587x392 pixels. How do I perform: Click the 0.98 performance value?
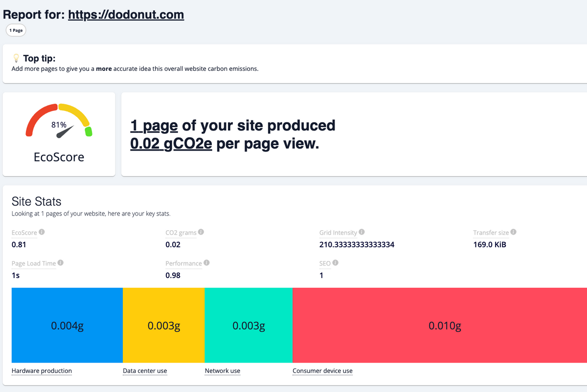pyautogui.click(x=173, y=276)
